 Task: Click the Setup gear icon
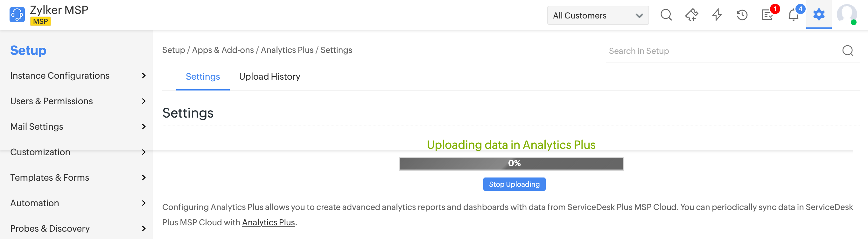click(819, 15)
